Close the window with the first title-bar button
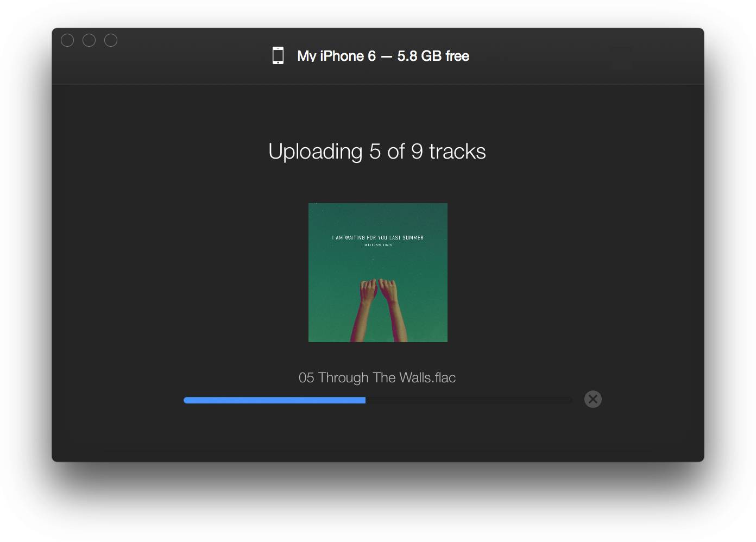This screenshot has width=756, height=542. 67,40
